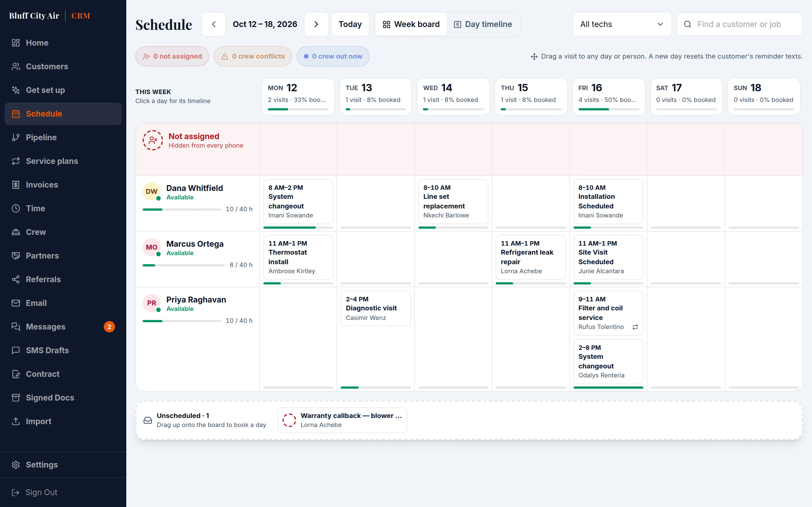Toggle the 0 not assigned filter
812x507 pixels.
tap(172, 56)
